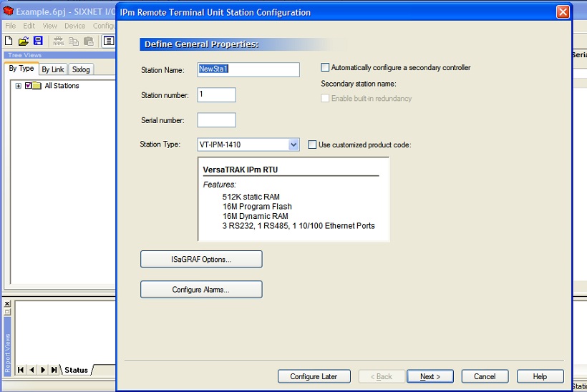Switch to the Sixlog tab
The width and height of the screenshot is (587, 392).
click(x=81, y=69)
